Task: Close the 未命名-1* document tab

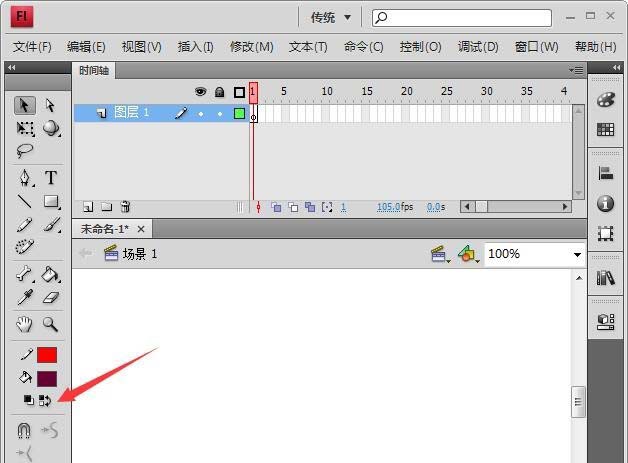Action: (x=141, y=229)
